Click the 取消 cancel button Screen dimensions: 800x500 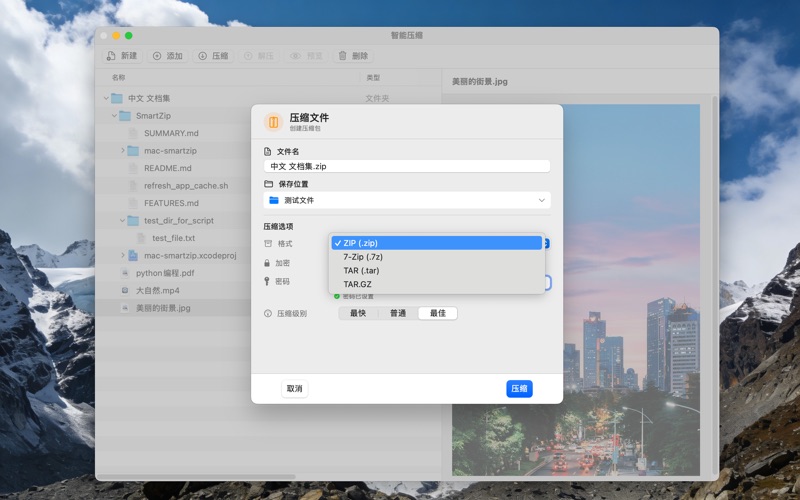pos(294,388)
